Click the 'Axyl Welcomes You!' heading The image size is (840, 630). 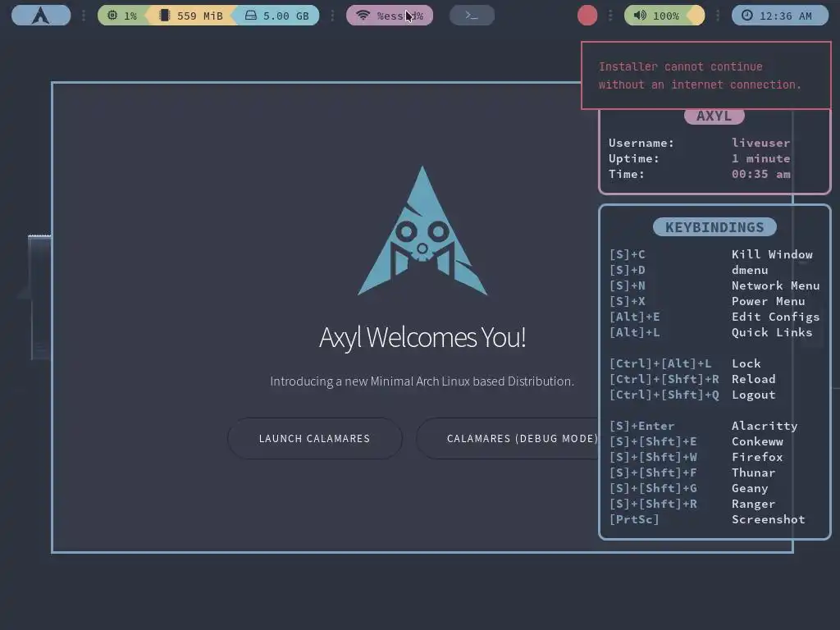click(x=422, y=337)
